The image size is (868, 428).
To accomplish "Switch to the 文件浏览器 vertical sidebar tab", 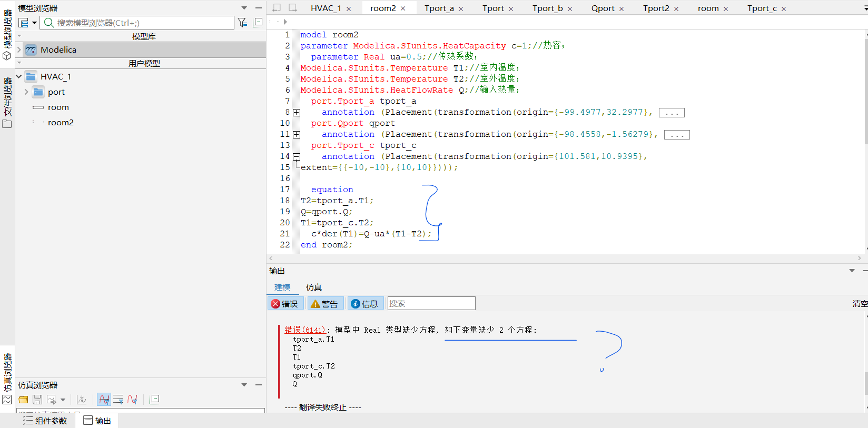I will (7, 103).
